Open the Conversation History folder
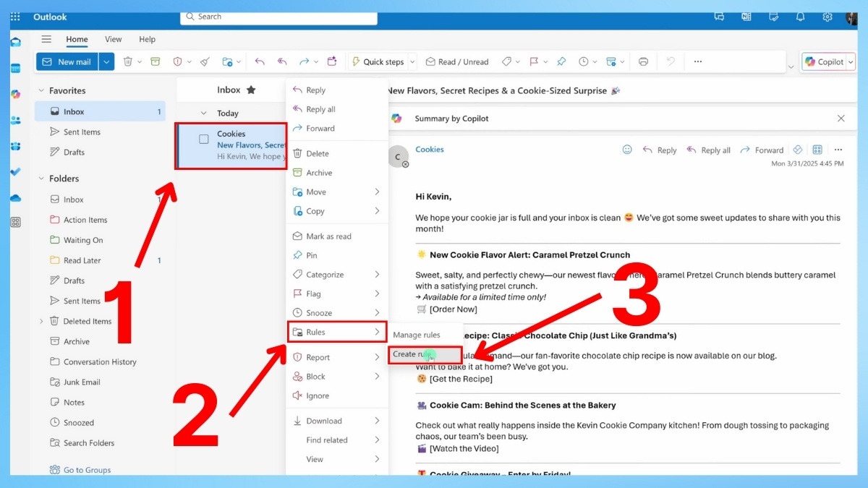 pos(100,361)
